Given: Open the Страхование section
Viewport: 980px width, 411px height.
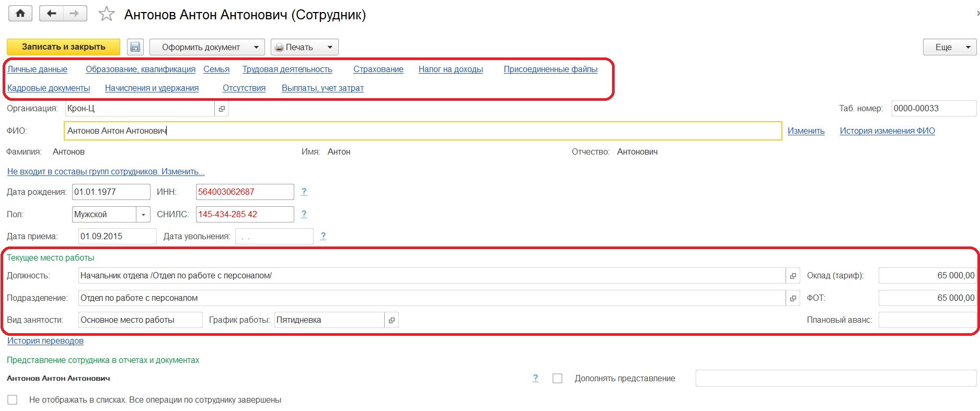Looking at the screenshot, I should click(378, 69).
